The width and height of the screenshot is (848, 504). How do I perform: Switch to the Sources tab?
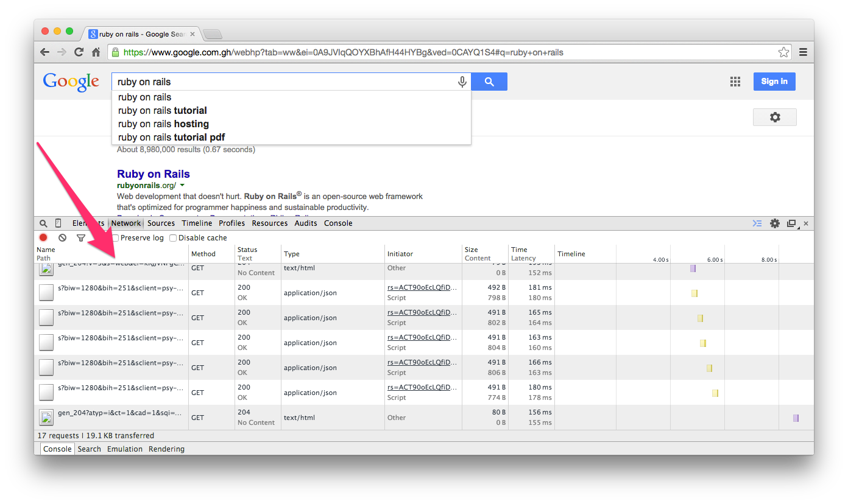(161, 223)
